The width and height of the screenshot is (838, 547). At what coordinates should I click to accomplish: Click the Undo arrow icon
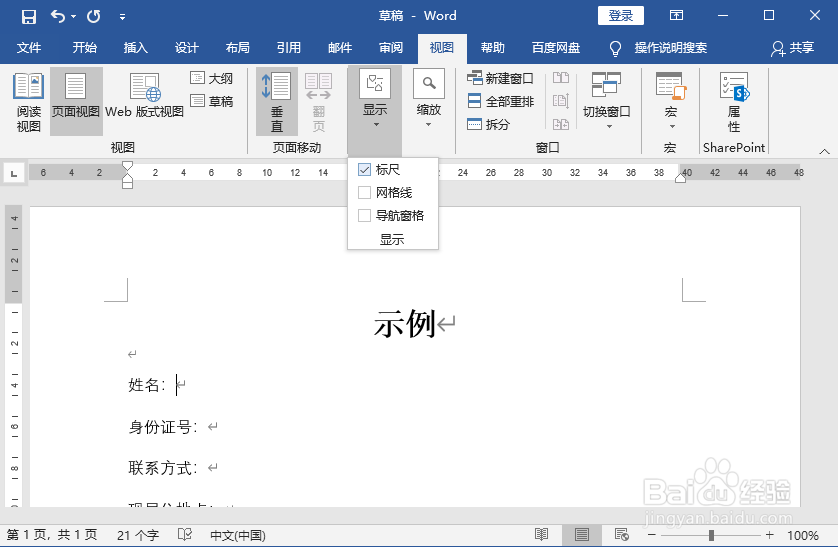(x=58, y=16)
